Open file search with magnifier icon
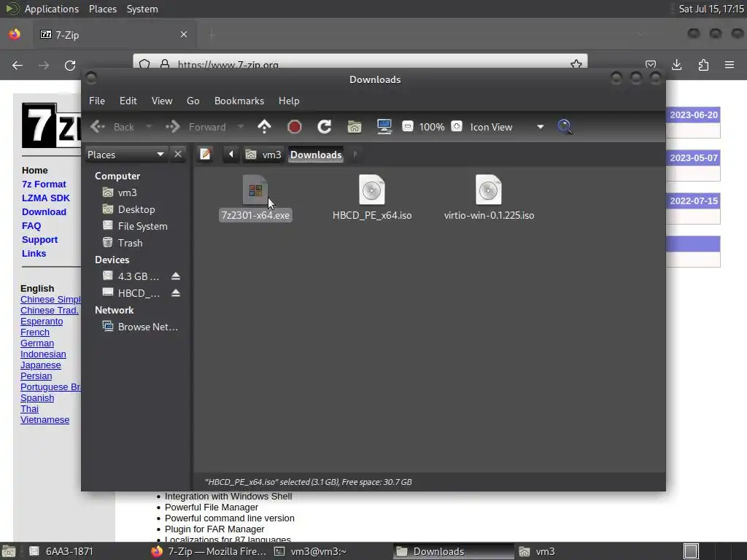Viewport: 747px width, 560px height. point(565,127)
